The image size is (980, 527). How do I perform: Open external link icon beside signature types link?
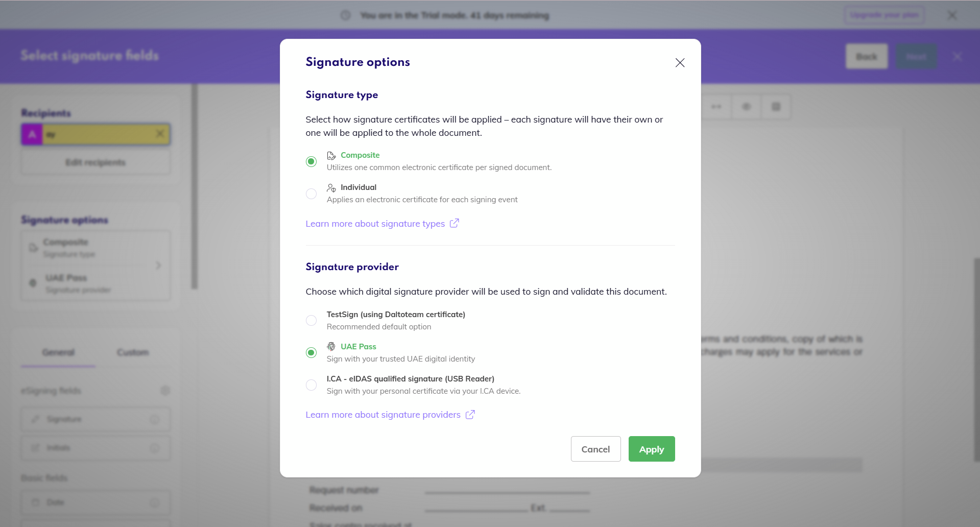coord(455,223)
